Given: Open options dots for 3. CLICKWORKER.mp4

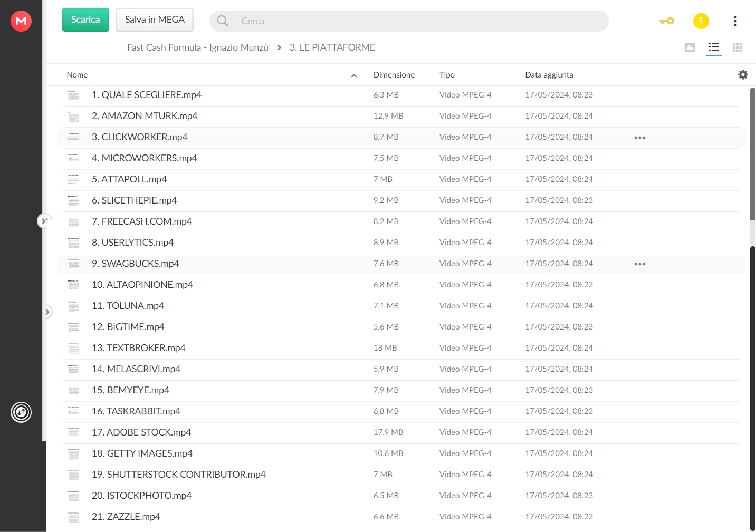Looking at the screenshot, I should tap(640, 138).
